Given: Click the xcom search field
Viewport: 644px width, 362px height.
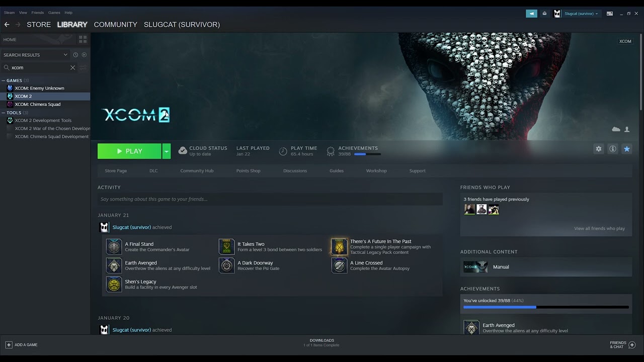Looking at the screenshot, I should click(40, 67).
